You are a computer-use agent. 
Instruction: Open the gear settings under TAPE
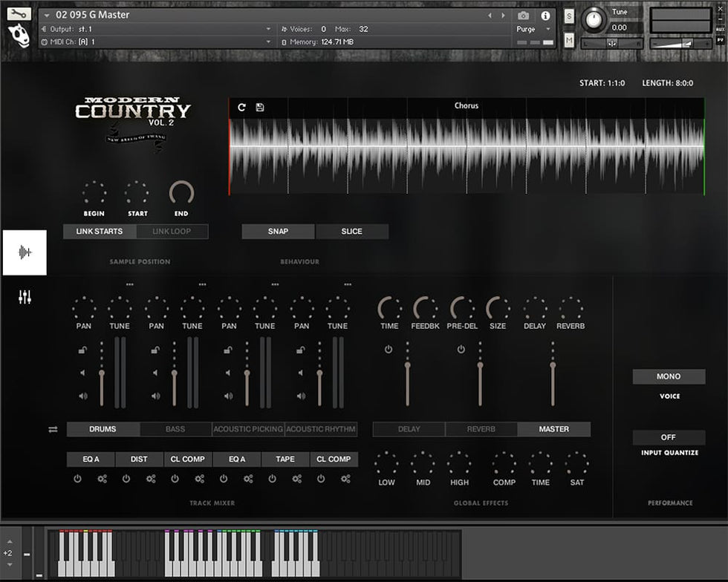point(297,479)
